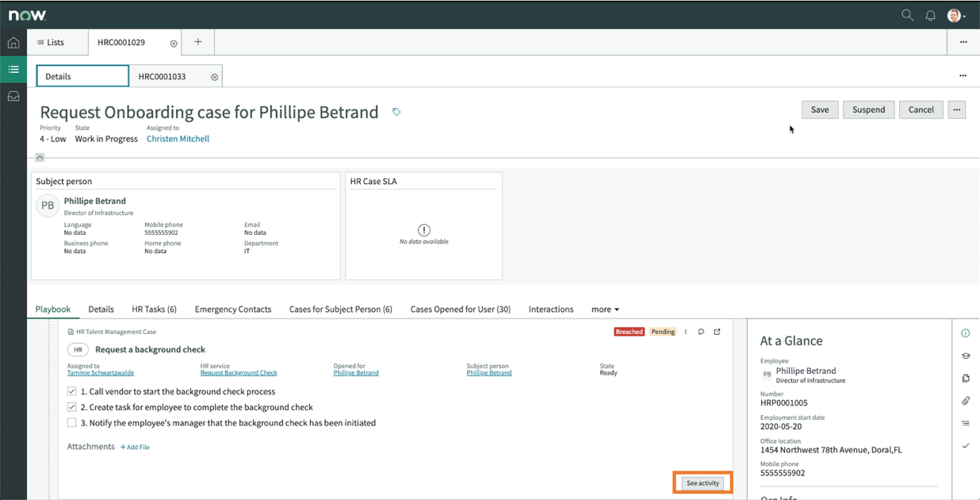Viewport: 980px width, 500px height.
Task: Open Phillipe Betrand under Subject person column
Action: click(489, 373)
